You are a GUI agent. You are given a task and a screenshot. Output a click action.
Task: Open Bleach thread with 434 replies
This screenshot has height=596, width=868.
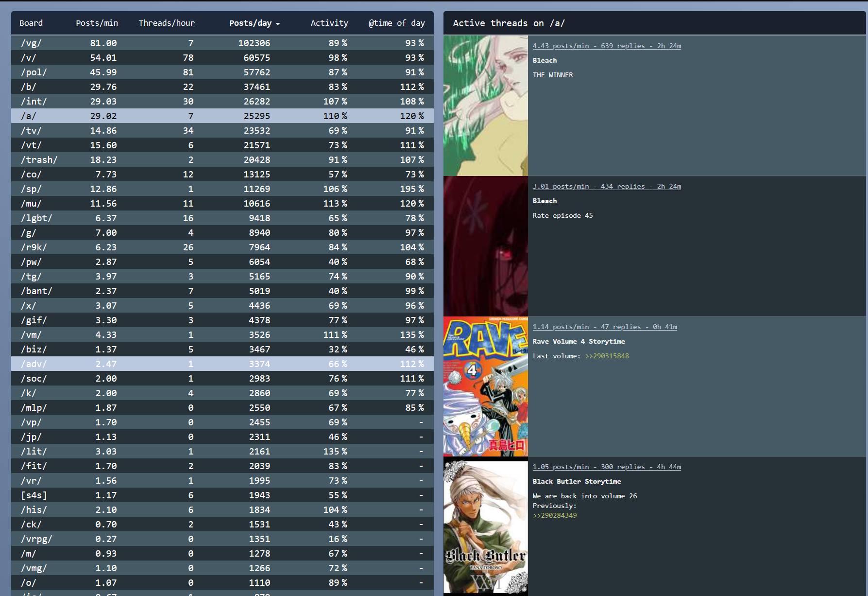607,186
